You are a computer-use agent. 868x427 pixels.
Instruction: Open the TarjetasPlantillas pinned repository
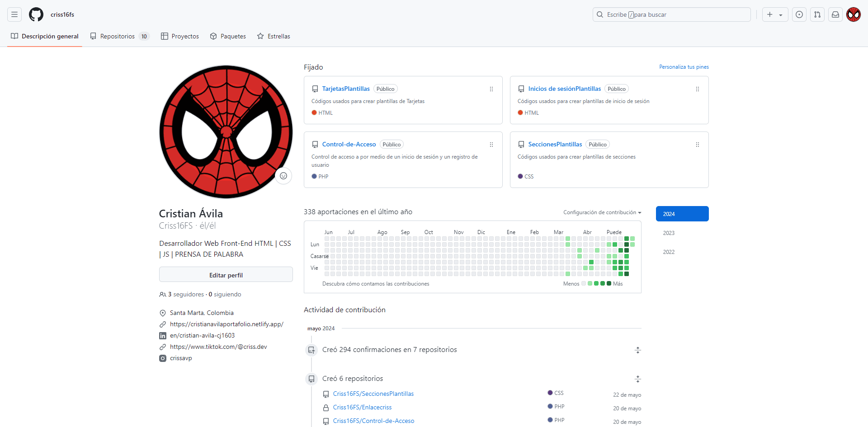tap(346, 89)
